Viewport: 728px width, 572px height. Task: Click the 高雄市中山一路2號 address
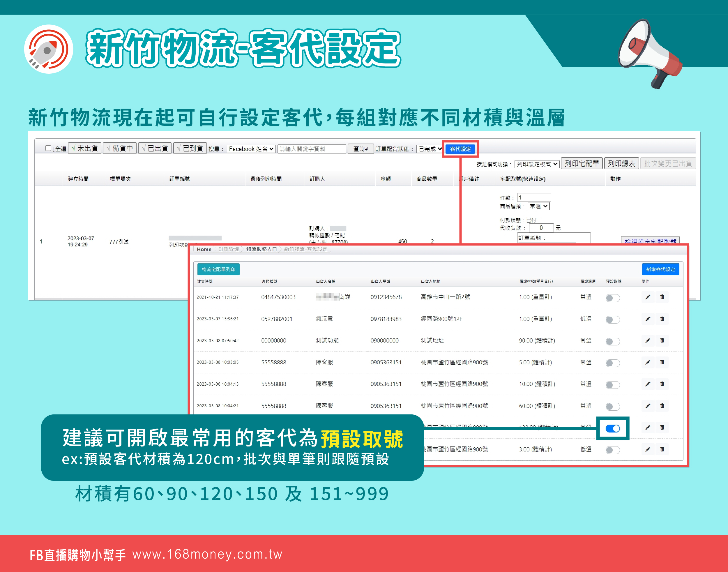[445, 297]
